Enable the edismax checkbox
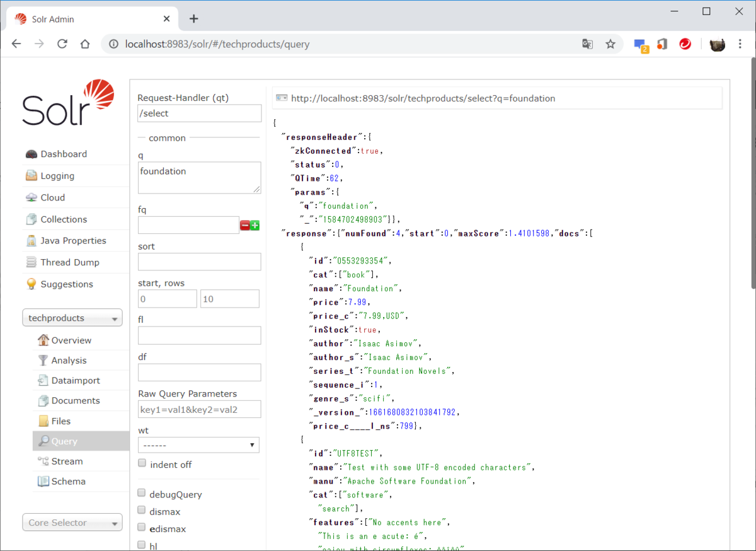Image resolution: width=756 pixels, height=551 pixels. pyautogui.click(x=142, y=528)
